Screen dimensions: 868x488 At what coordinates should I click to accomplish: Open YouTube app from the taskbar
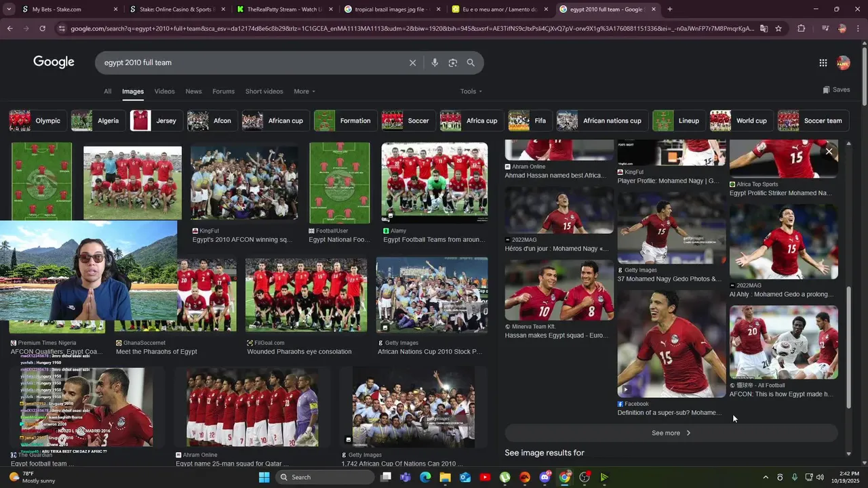point(485,477)
